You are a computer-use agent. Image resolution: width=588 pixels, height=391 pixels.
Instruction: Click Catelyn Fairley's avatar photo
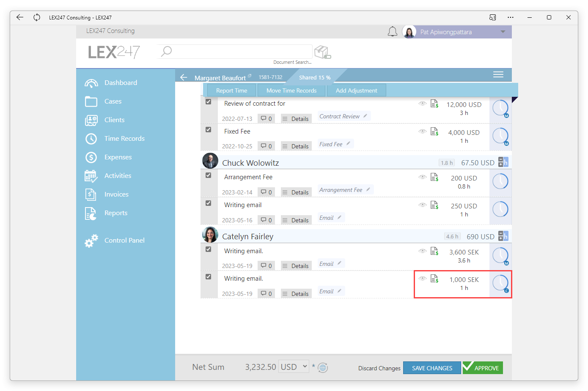[x=210, y=235]
